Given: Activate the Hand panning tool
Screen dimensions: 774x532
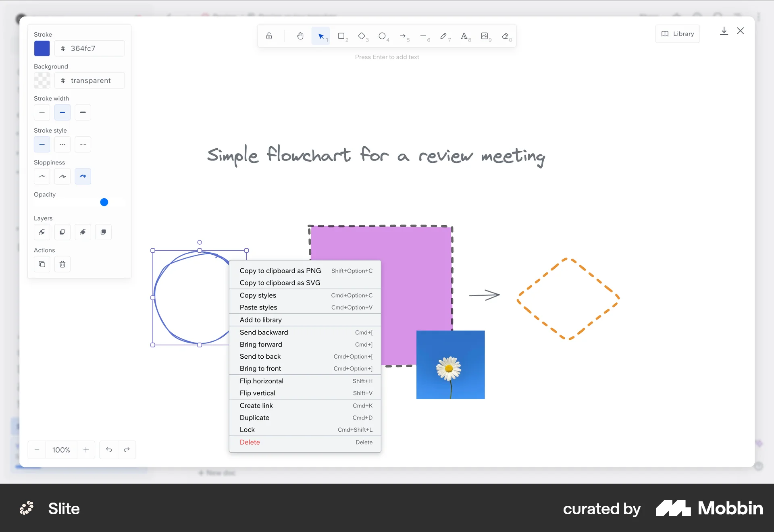Looking at the screenshot, I should [x=300, y=36].
